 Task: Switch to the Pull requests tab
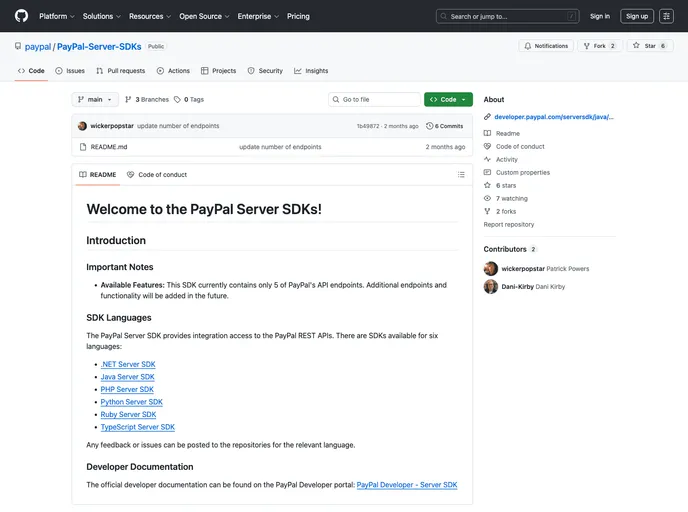click(x=121, y=71)
